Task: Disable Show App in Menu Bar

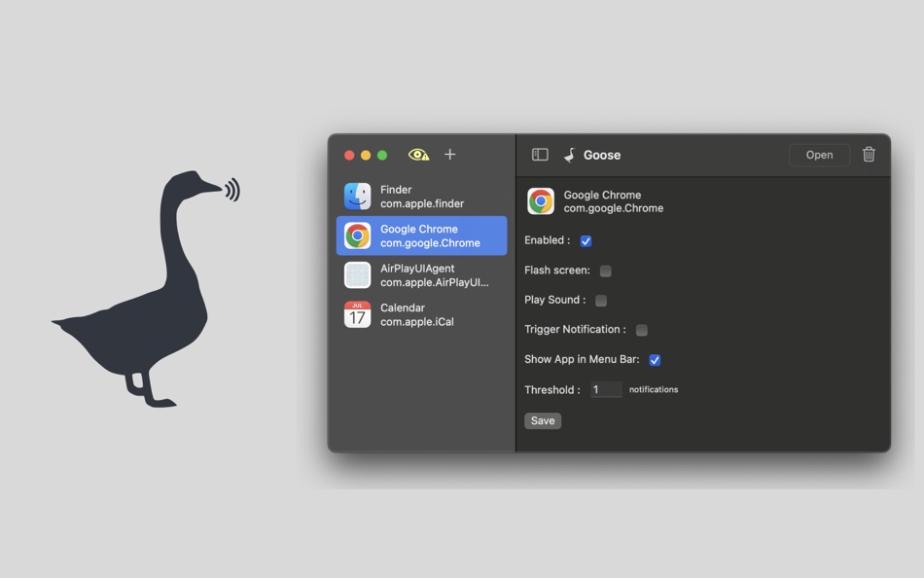Action: (655, 359)
